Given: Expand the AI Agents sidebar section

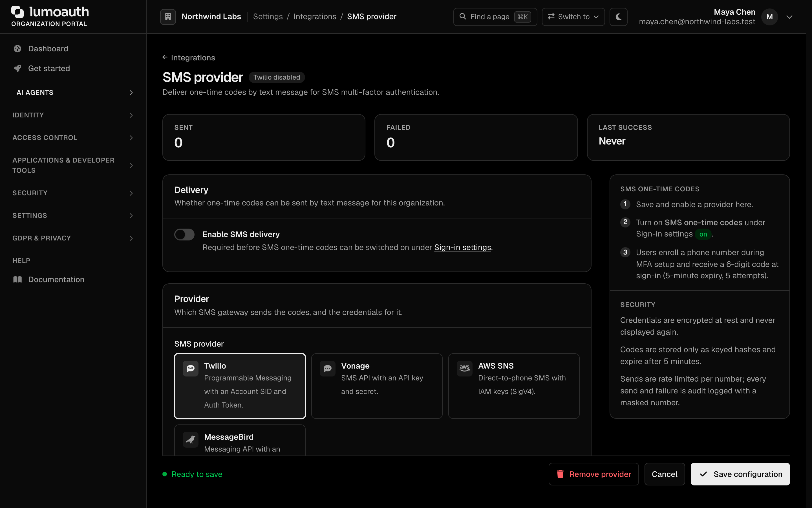Looking at the screenshot, I should (73, 92).
